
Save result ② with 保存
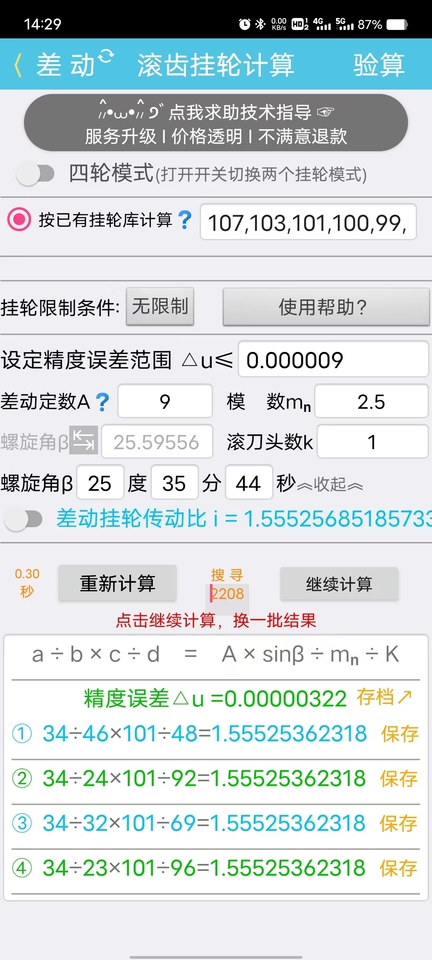399,779
